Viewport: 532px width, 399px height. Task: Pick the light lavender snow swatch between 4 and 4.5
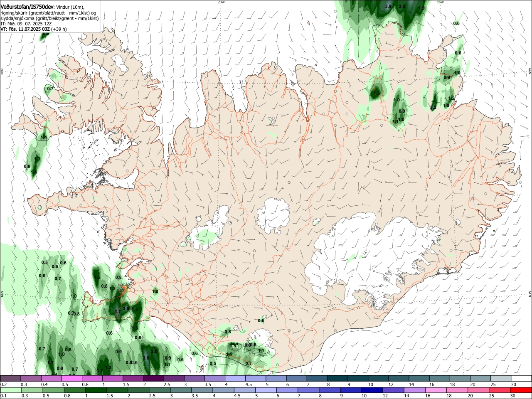(x=235, y=378)
